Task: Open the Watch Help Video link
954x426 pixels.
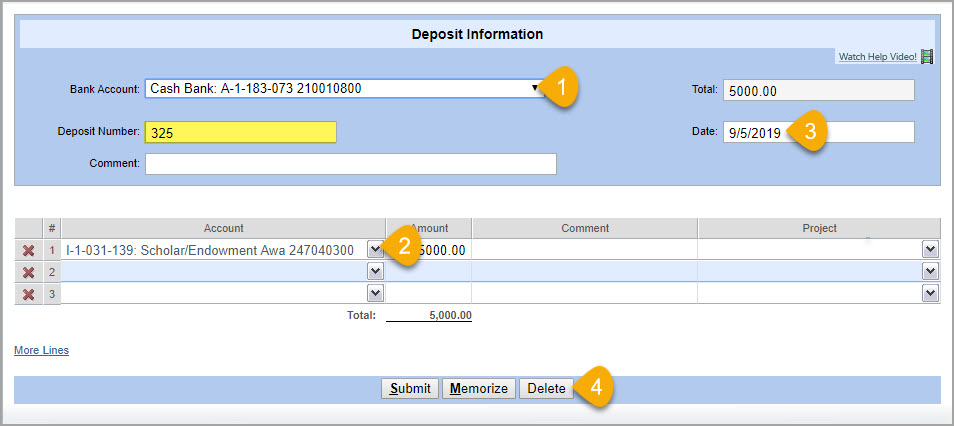Action: coord(877,57)
